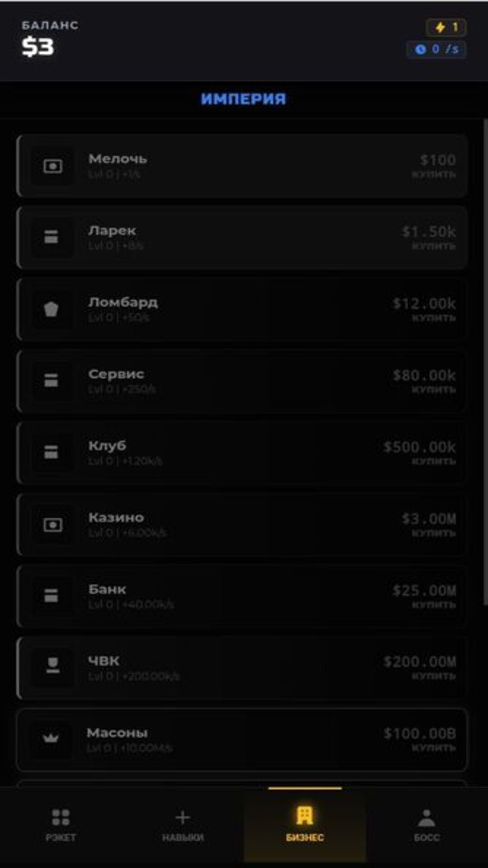Viewport: 488px width, 868px height.
Task: Open the Босс tab
Action: click(427, 825)
